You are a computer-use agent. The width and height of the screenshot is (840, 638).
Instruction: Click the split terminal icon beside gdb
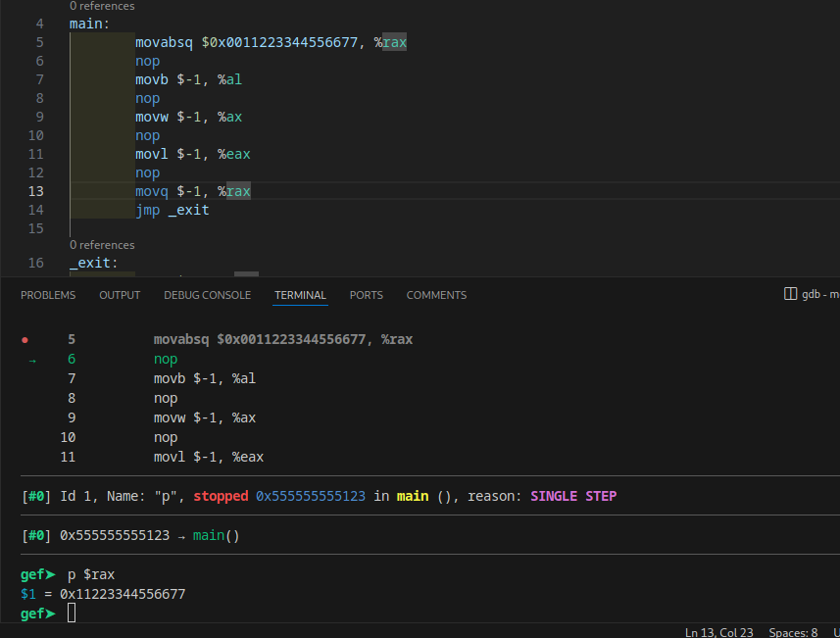tap(791, 294)
